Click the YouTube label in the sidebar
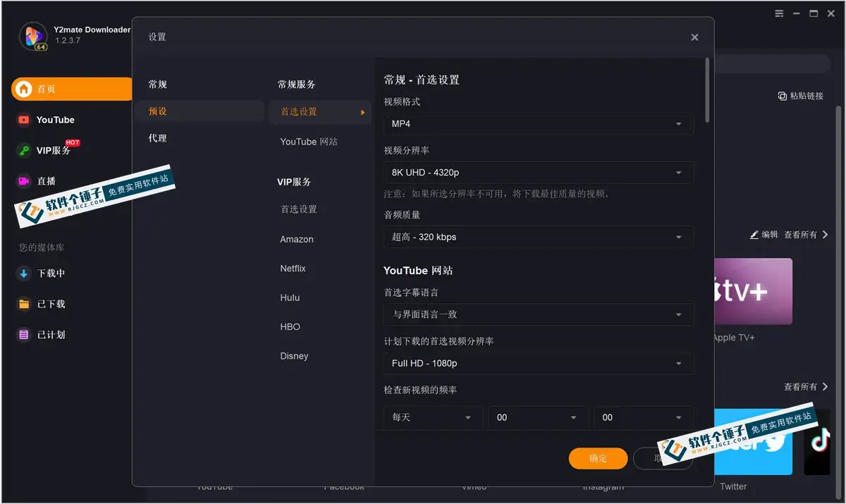The width and height of the screenshot is (846, 504). click(56, 120)
